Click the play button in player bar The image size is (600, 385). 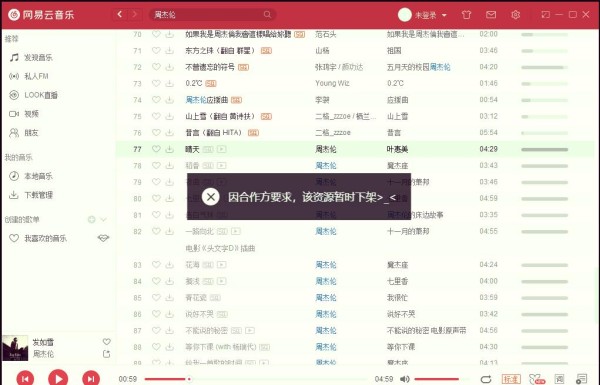(x=58, y=379)
